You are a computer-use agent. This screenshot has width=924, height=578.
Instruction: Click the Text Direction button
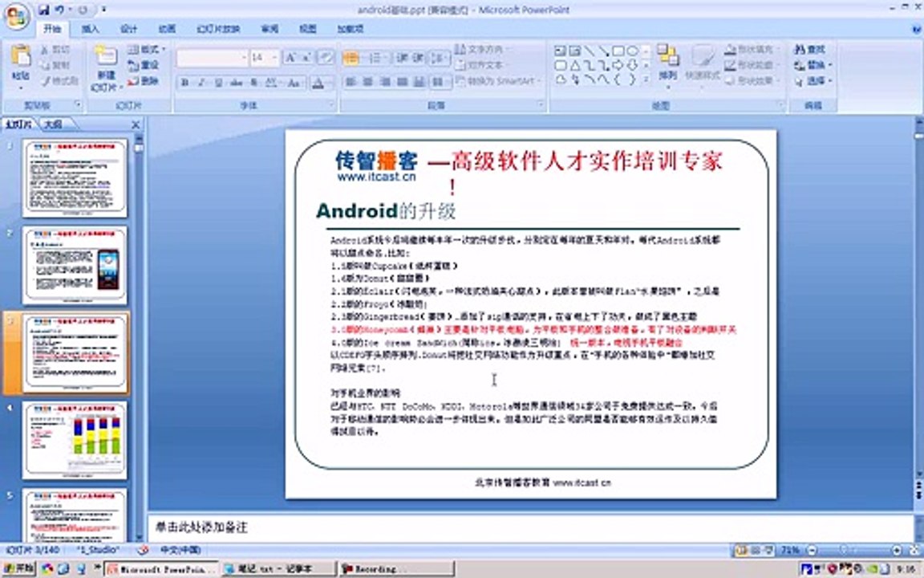(x=483, y=49)
